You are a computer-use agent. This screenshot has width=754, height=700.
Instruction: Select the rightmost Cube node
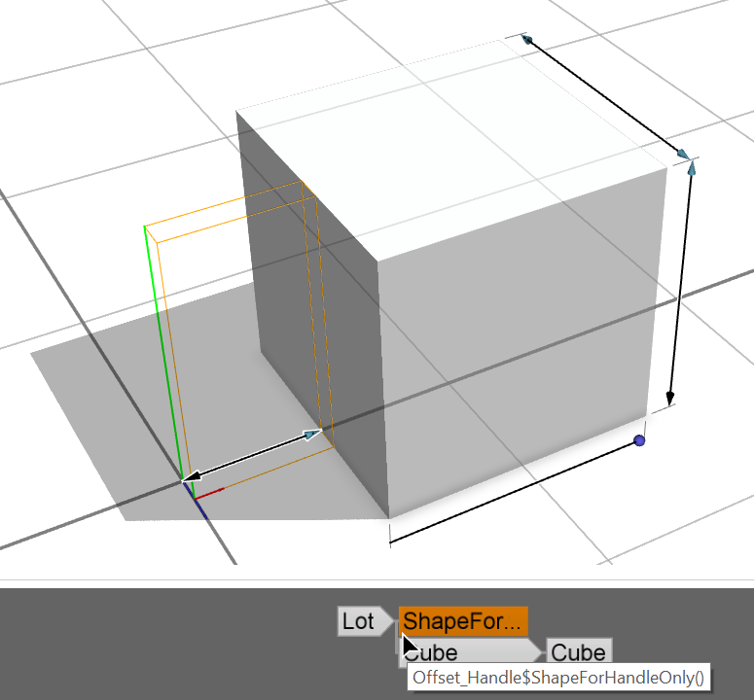[578, 652]
